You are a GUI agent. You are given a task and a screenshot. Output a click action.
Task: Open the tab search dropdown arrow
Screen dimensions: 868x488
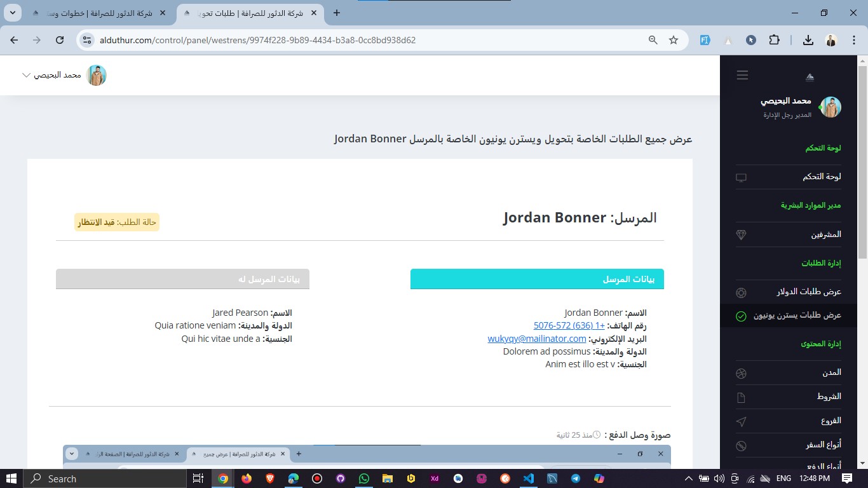click(x=12, y=13)
